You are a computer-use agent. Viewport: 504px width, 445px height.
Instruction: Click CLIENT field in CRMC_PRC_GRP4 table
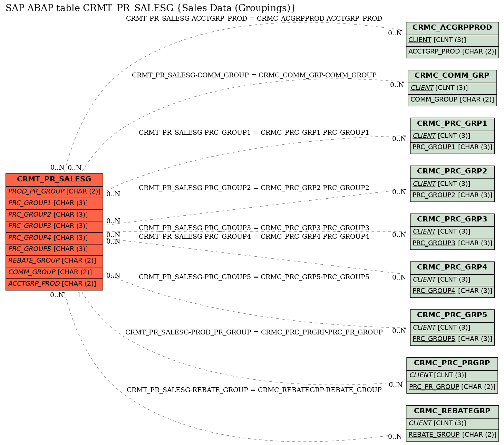pos(452,280)
